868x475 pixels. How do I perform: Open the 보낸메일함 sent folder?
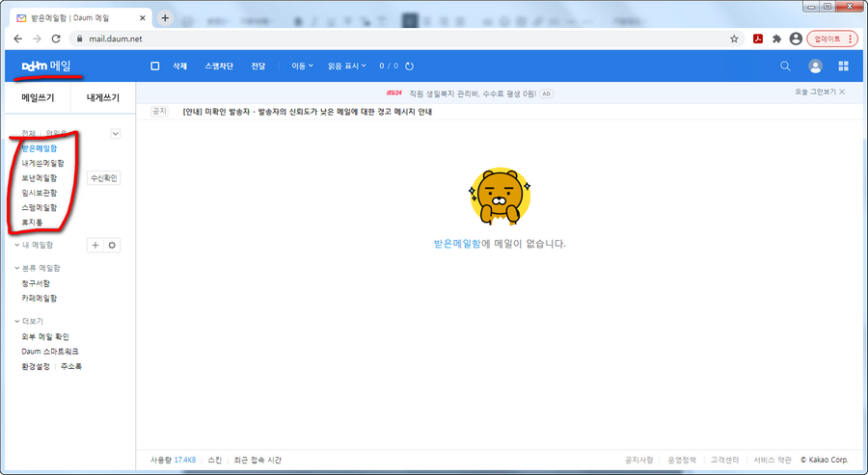[x=40, y=178]
